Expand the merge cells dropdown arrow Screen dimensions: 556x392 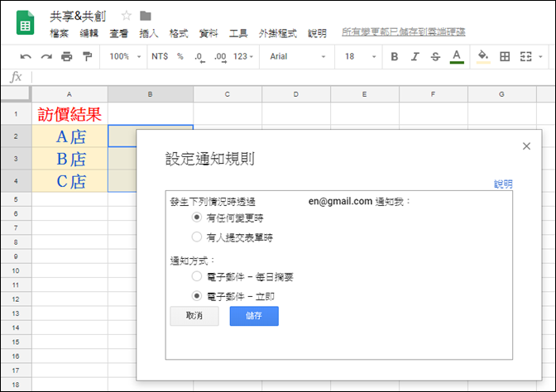click(x=540, y=57)
